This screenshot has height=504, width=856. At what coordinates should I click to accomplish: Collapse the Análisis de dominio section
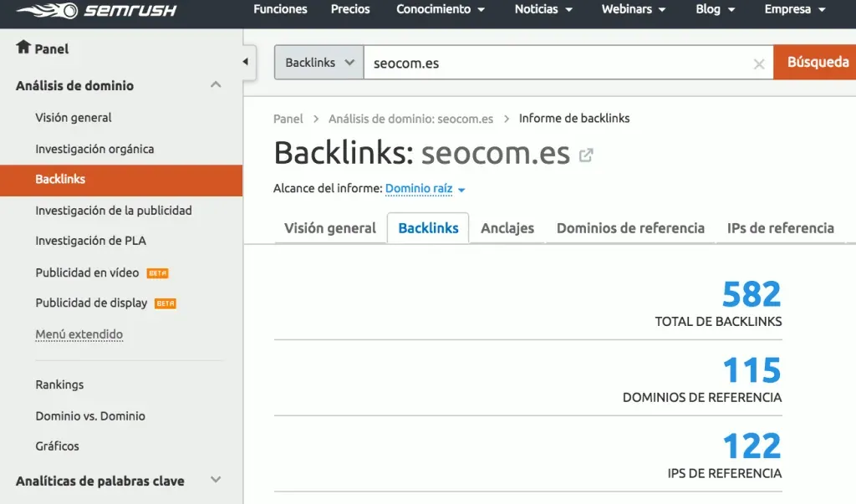pos(216,84)
